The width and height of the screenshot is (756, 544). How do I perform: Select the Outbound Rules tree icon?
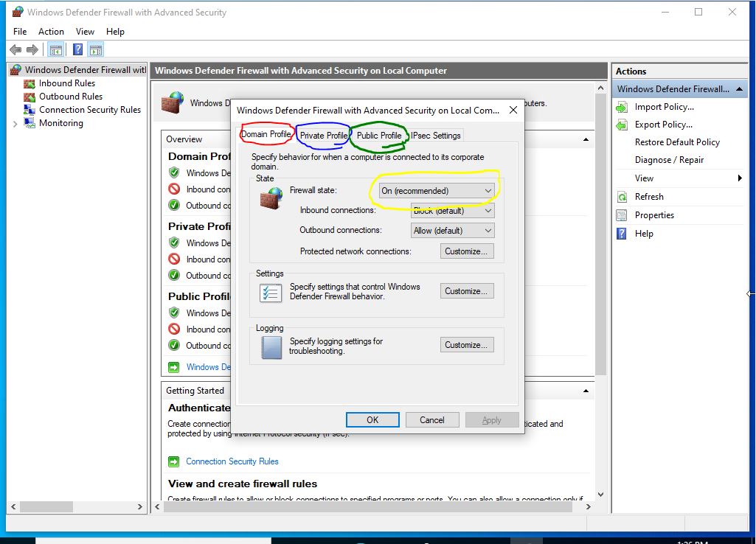click(x=30, y=97)
